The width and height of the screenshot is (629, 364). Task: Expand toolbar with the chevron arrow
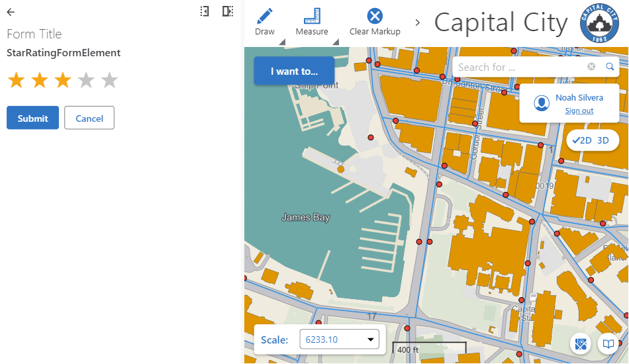point(418,23)
